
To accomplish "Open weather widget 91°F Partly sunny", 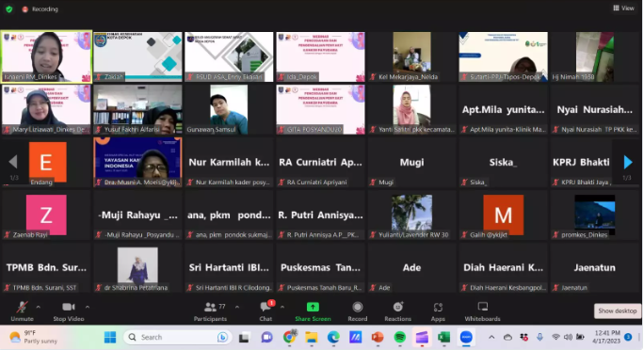I will coord(34,337).
